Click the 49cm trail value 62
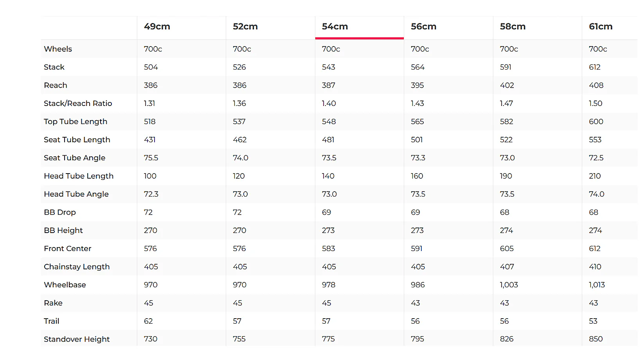644x362 pixels. 148,321
